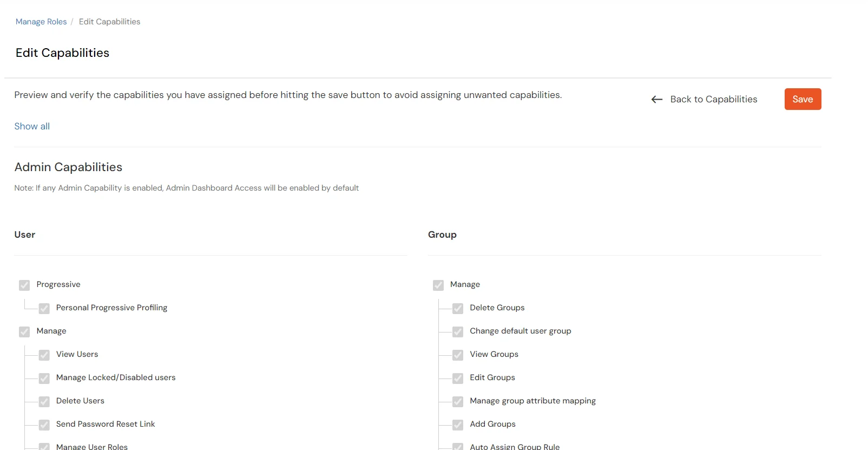
Task: Enable Manage group attribute mapping
Action: pyautogui.click(x=458, y=402)
